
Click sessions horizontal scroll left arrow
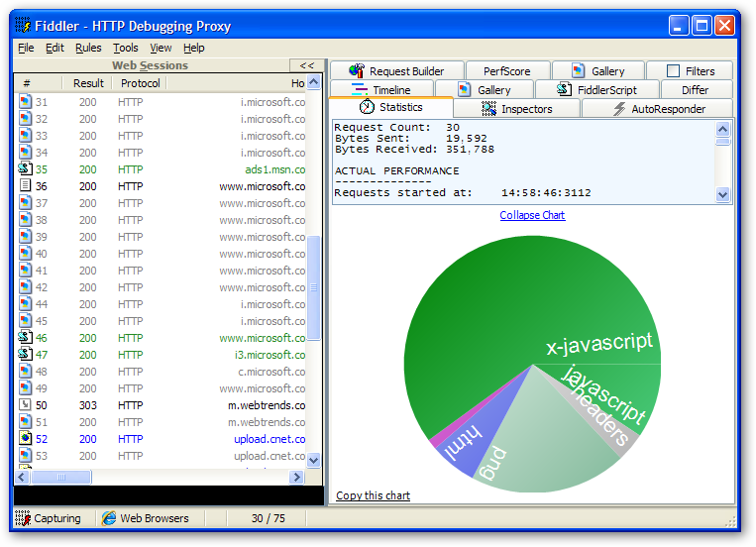click(22, 477)
